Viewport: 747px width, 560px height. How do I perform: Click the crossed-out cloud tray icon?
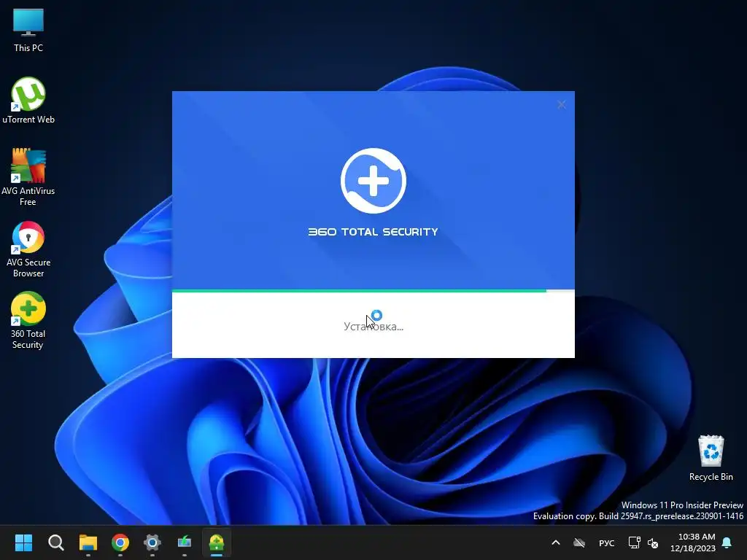[x=578, y=542]
